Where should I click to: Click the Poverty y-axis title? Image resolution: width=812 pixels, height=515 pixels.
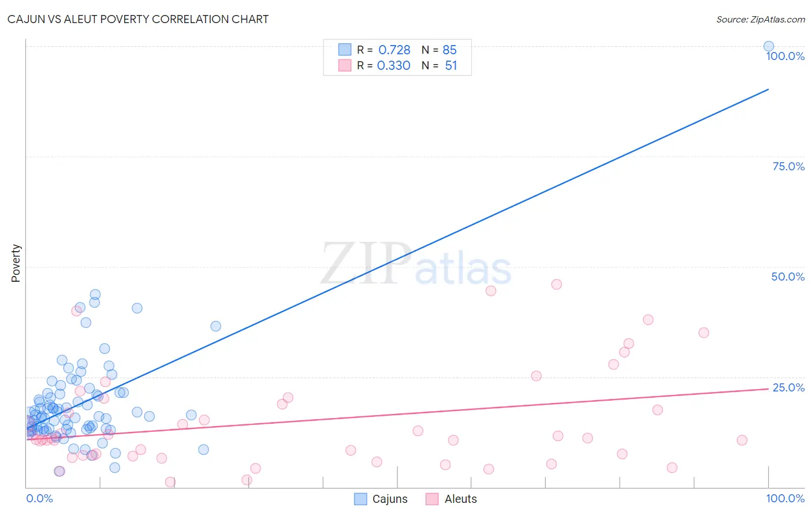pos(16,263)
